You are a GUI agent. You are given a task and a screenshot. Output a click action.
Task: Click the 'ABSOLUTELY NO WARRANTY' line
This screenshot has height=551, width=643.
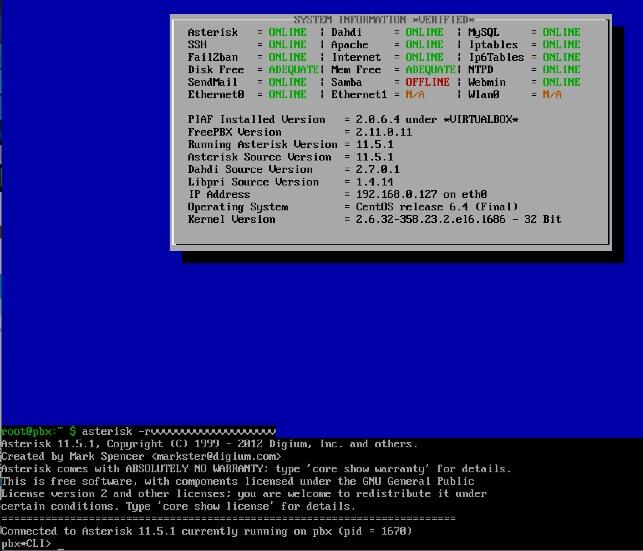pyautogui.click(x=255, y=469)
